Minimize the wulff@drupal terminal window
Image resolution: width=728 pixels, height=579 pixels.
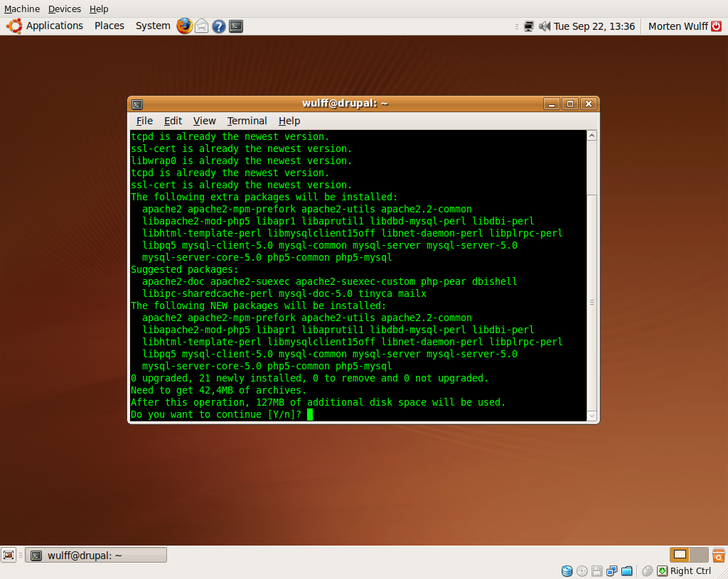[552, 104]
